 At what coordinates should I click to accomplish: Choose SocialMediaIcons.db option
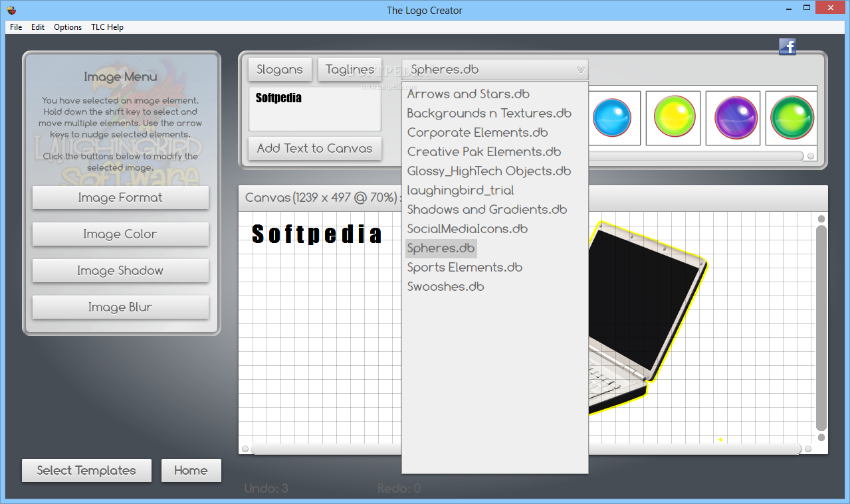point(467,228)
